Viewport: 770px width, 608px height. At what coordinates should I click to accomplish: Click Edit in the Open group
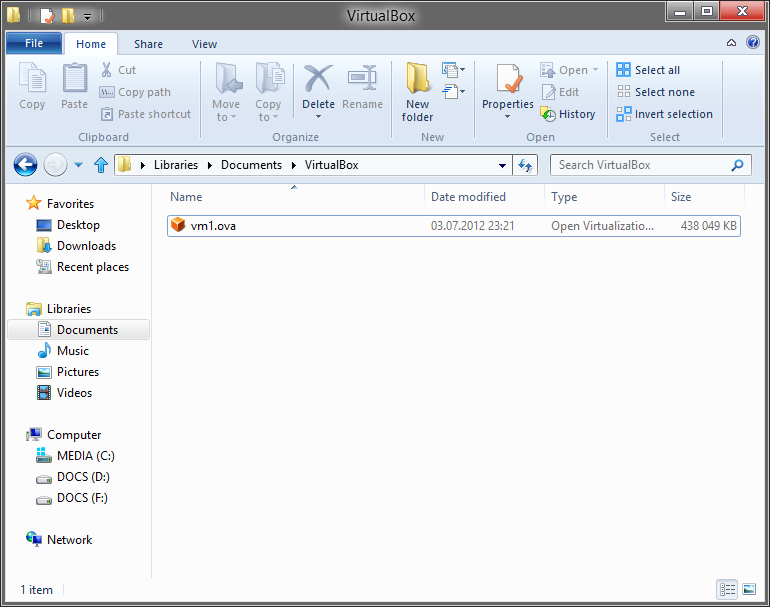560,92
